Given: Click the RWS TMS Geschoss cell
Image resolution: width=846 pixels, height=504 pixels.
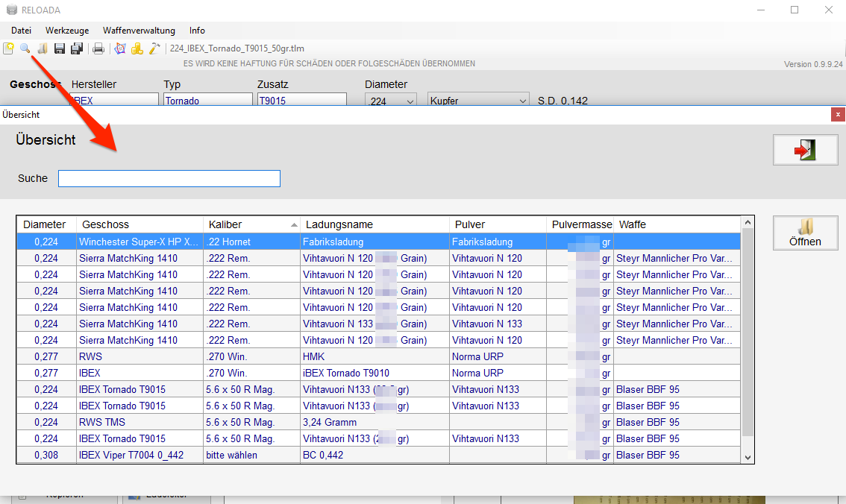Looking at the screenshot, I should point(140,422).
